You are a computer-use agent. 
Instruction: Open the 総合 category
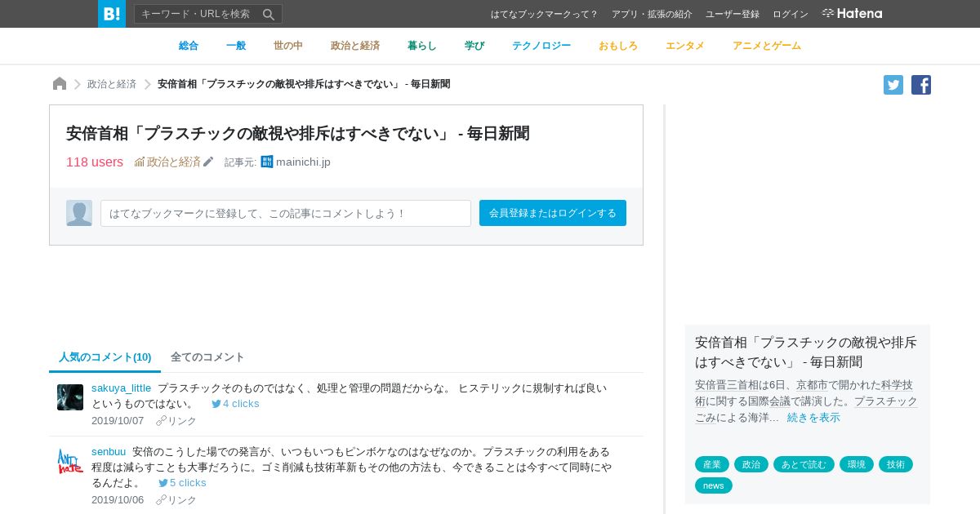click(189, 46)
